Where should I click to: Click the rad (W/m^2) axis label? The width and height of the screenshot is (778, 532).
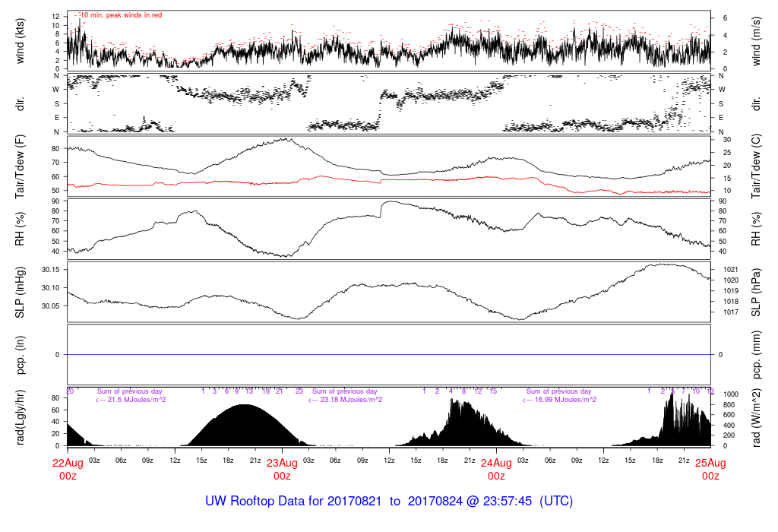point(757,416)
